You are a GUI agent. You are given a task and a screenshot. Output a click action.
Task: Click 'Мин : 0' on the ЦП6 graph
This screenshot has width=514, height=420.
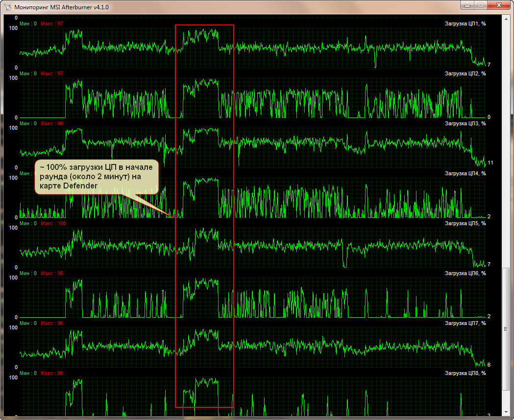28,273
